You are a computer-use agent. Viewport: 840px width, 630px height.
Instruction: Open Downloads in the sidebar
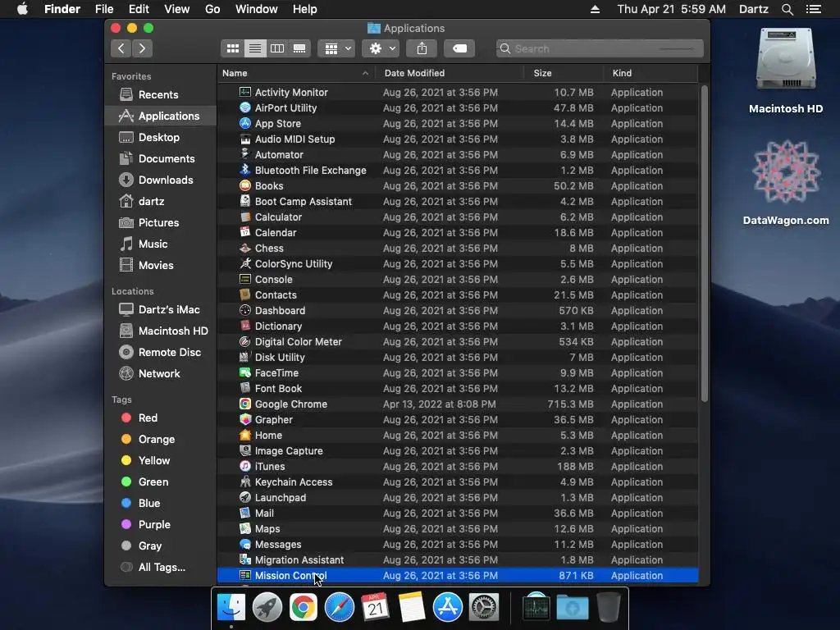pyautogui.click(x=161, y=180)
